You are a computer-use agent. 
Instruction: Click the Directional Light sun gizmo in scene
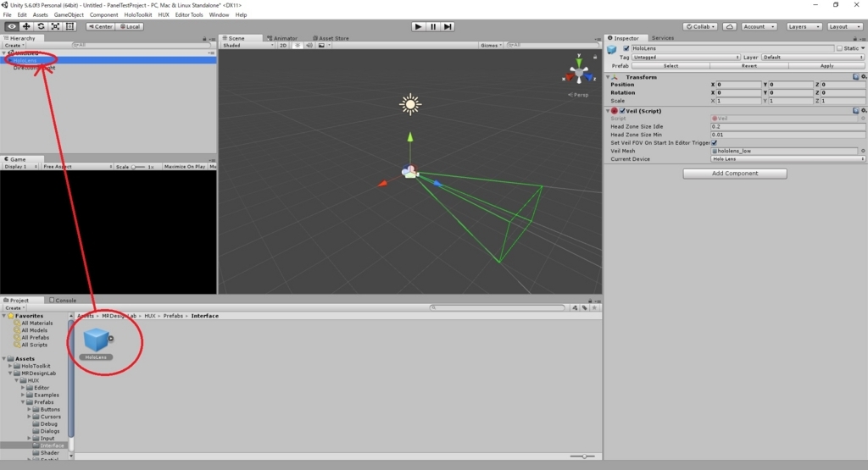tap(410, 104)
